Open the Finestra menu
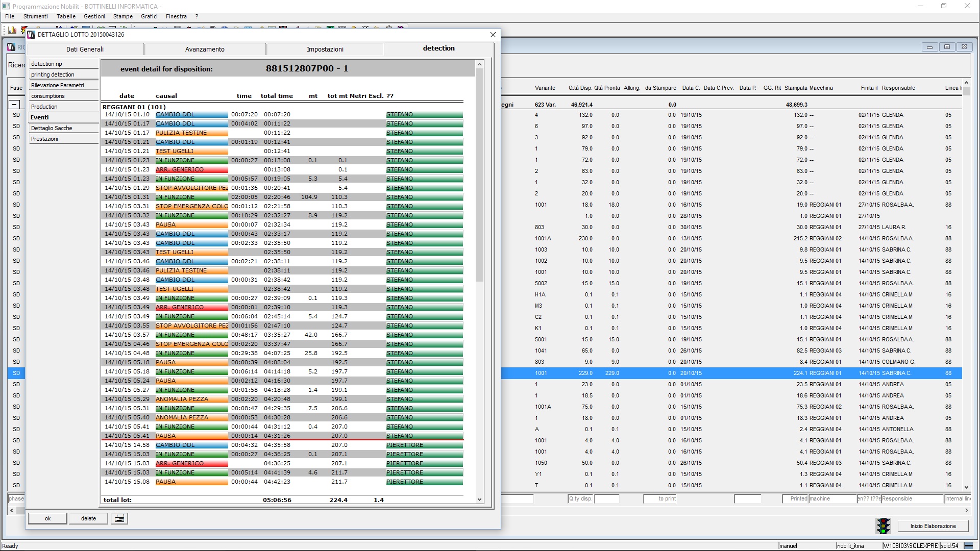The height and width of the screenshot is (551, 980). coord(176,16)
